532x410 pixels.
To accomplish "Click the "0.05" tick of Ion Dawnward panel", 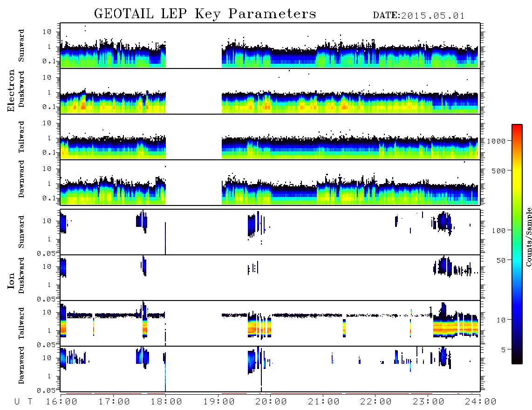I will tap(46, 390).
